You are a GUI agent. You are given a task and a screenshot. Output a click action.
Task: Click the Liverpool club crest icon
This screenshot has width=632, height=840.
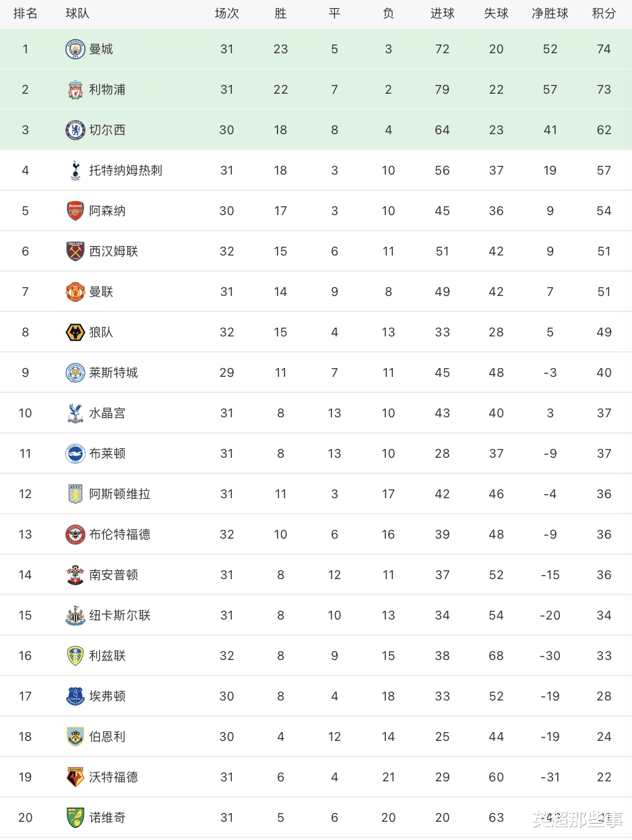point(75,90)
